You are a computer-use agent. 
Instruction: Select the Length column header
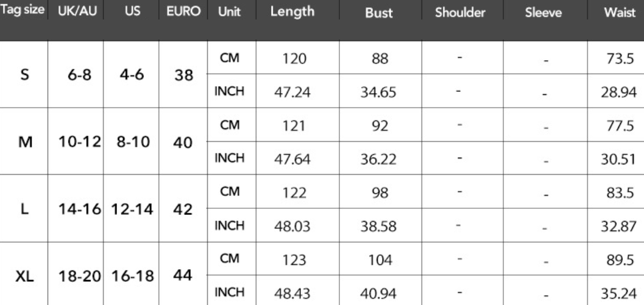click(292, 12)
